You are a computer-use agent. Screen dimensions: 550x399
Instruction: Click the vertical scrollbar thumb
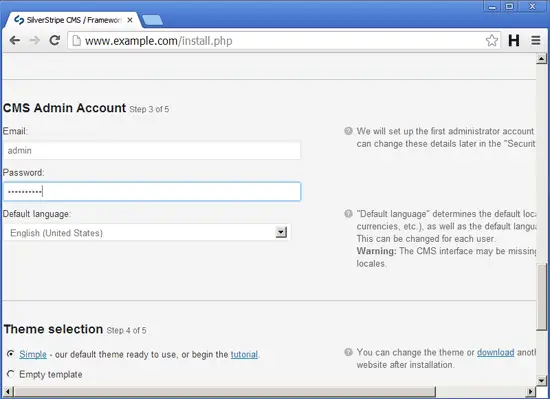pos(542,297)
